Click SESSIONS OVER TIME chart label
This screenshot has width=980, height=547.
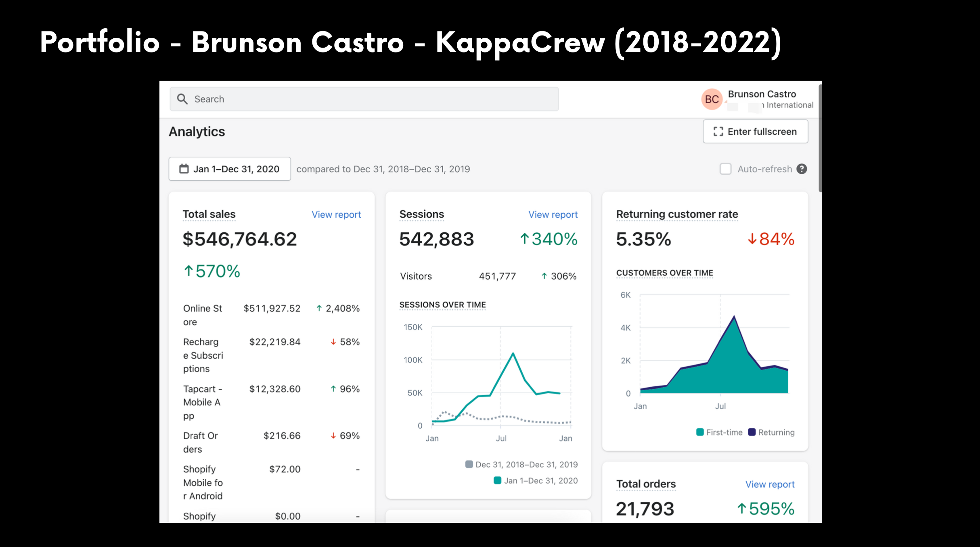point(442,305)
